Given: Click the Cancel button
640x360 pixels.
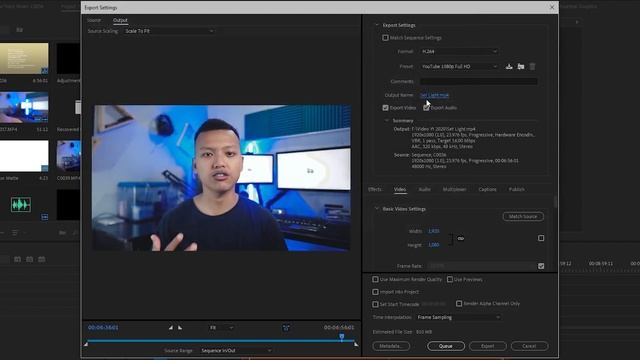Looking at the screenshot, I should 529,346.
